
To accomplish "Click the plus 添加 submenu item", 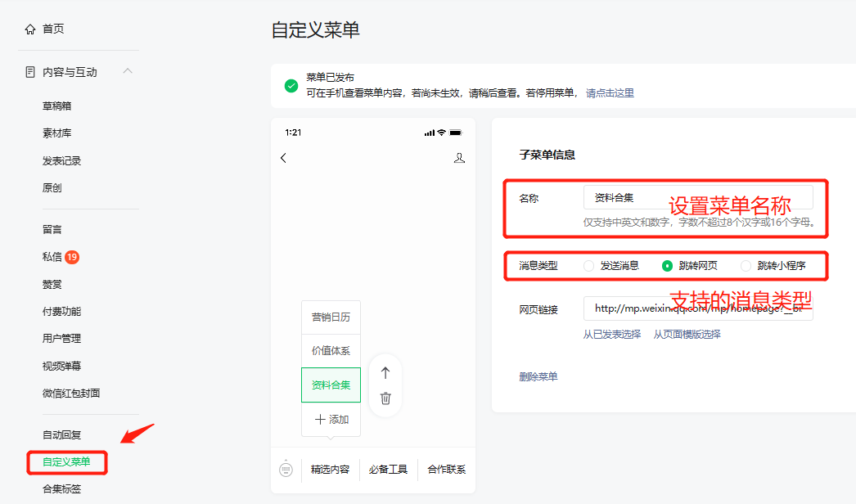I will point(331,420).
